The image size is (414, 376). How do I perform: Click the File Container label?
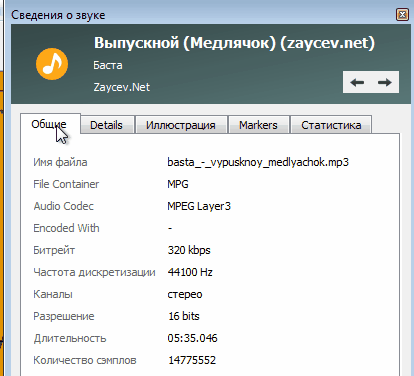point(66,184)
